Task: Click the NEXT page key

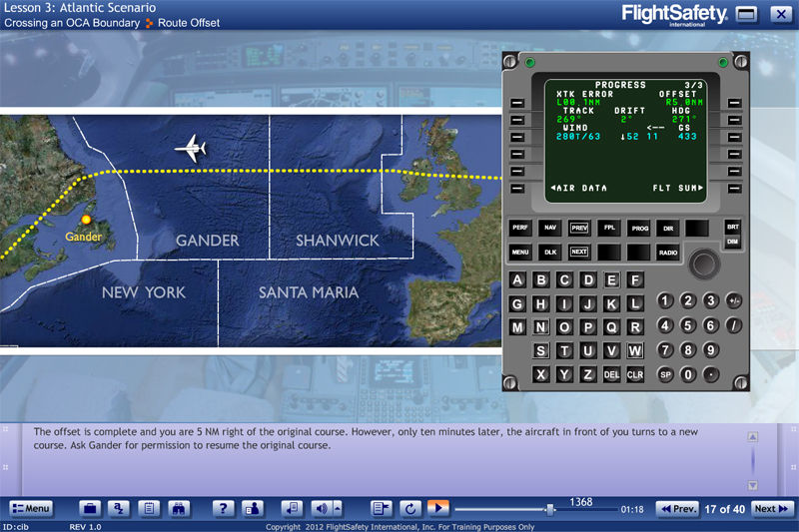Action: [x=579, y=252]
